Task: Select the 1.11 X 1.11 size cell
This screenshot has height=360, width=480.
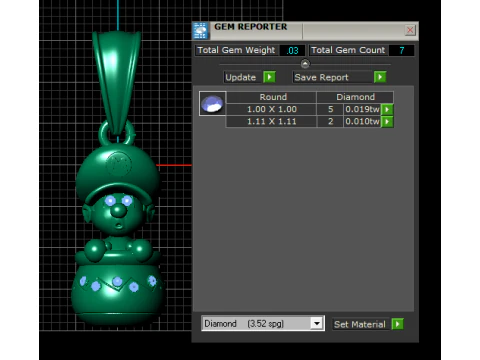Action: coord(271,121)
